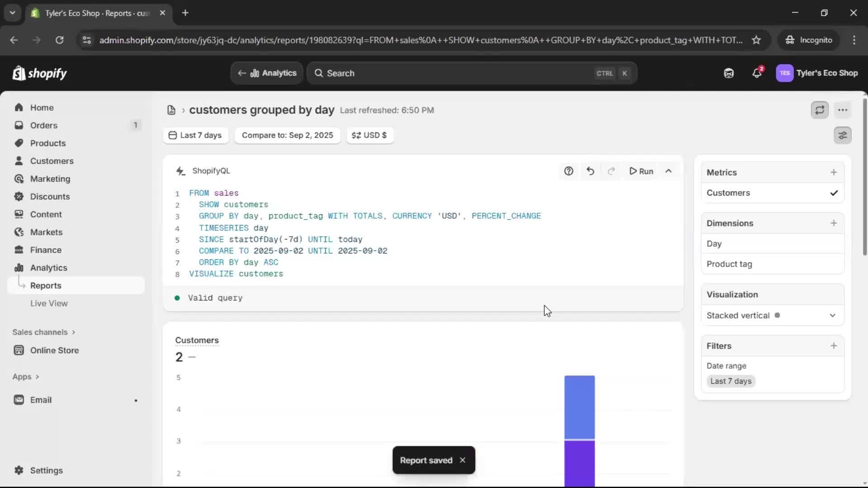Expand the Sales channels section
Image resolution: width=868 pixels, height=488 pixels.
pos(43,332)
